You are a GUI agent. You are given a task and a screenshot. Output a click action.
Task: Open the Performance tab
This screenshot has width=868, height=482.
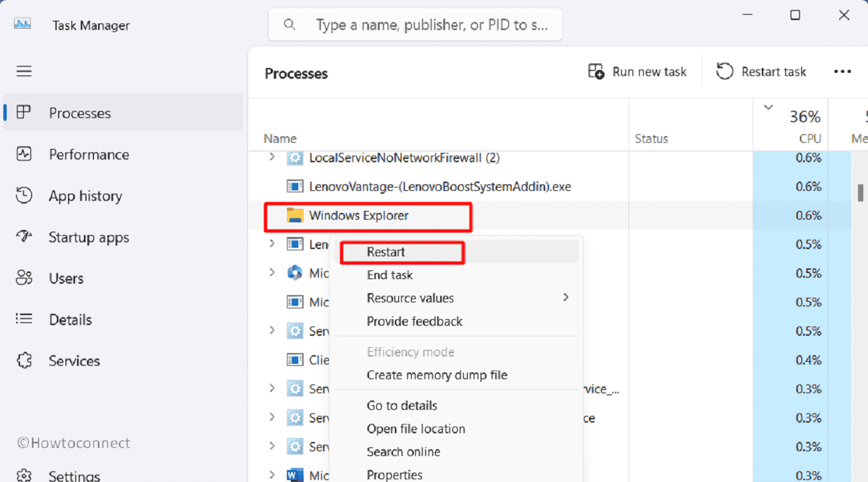pos(123,154)
